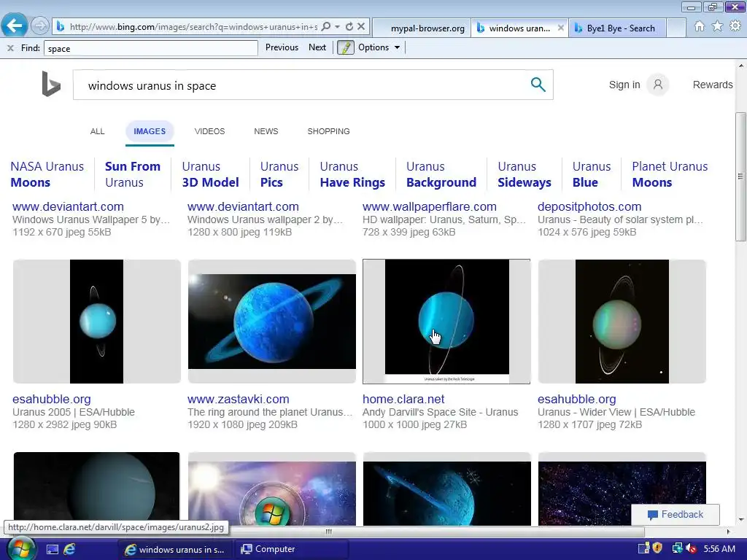Open the home.clara.net link
Image resolution: width=747 pixels, height=560 pixels.
pyautogui.click(x=403, y=399)
